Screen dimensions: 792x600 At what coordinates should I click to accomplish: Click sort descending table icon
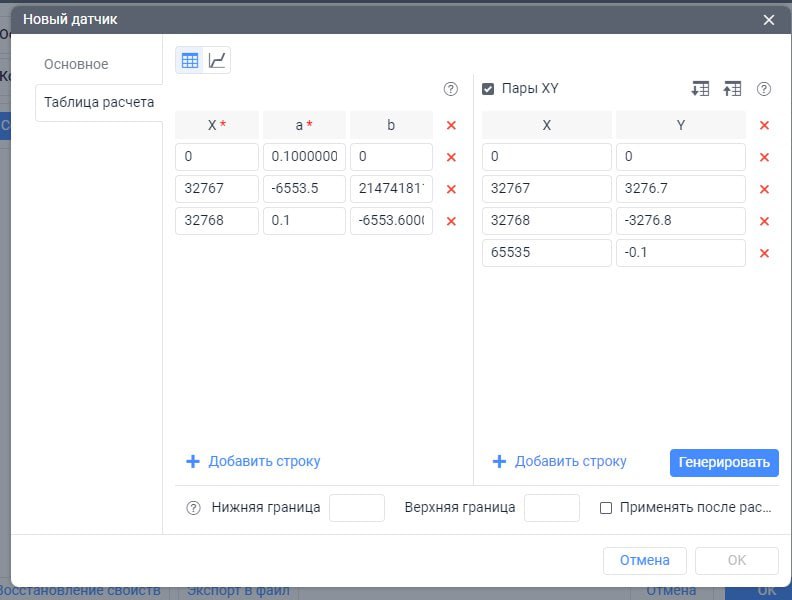coord(700,89)
